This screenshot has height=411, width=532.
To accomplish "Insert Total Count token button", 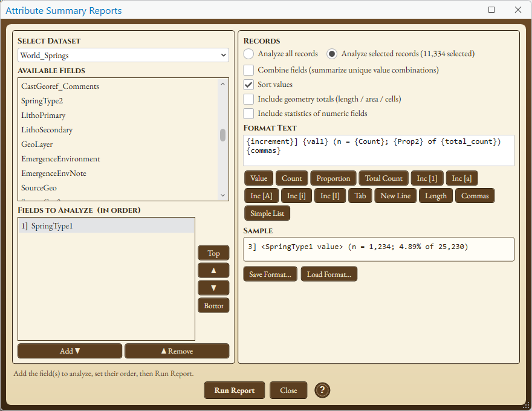I will point(384,178).
